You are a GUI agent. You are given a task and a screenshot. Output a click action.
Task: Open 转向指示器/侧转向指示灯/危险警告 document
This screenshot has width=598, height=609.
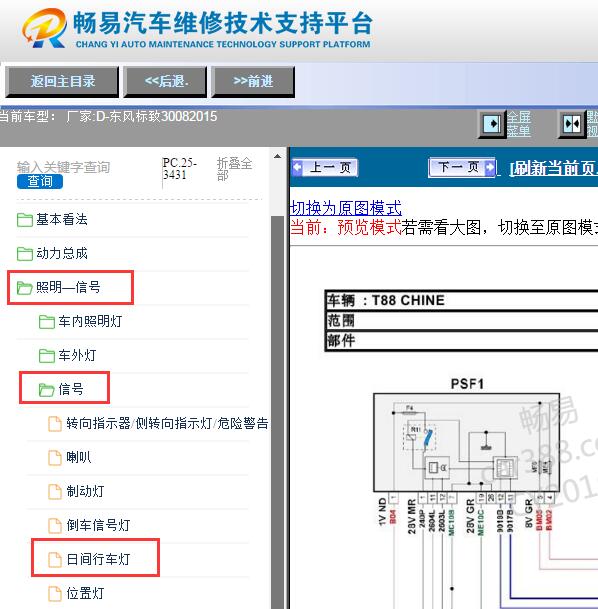[x=167, y=423]
